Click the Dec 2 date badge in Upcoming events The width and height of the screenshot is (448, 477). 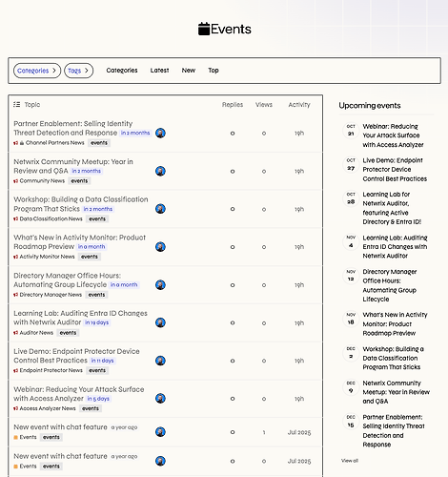(351, 353)
